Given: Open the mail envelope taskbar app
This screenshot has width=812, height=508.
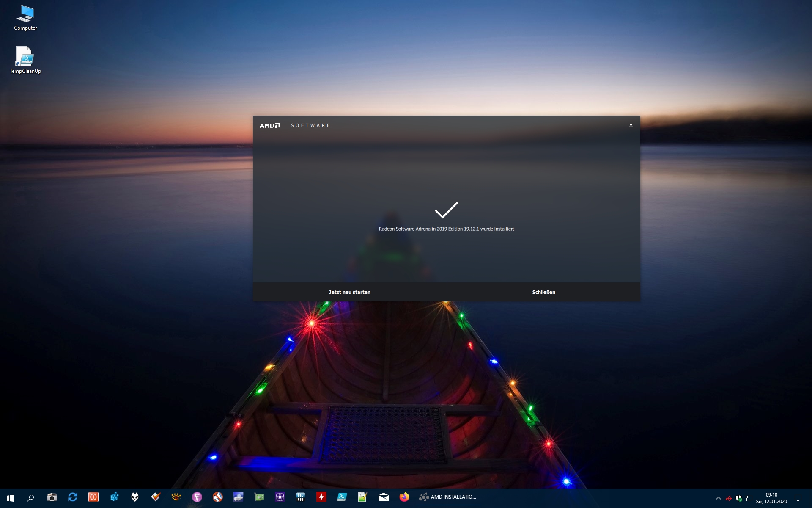Looking at the screenshot, I should (383, 497).
